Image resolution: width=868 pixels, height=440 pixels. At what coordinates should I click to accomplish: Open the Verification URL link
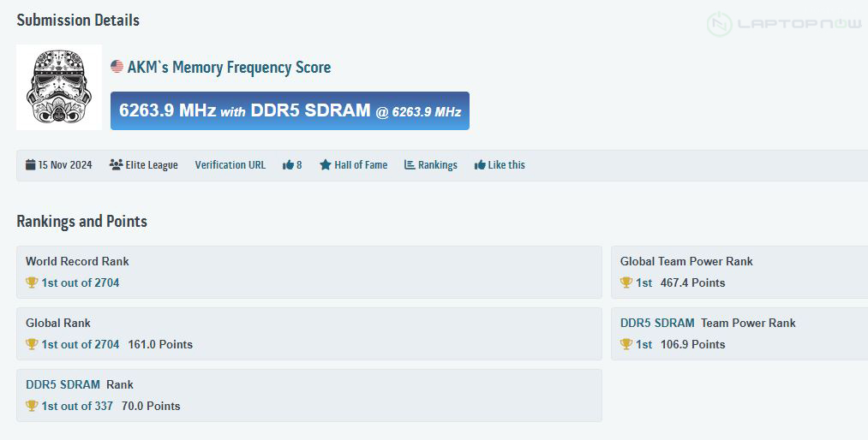(230, 165)
